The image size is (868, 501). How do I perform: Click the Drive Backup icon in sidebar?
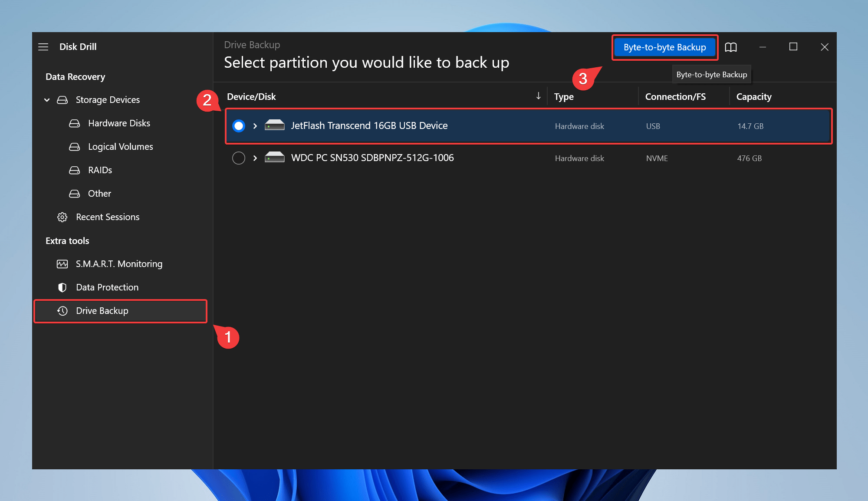click(x=63, y=310)
